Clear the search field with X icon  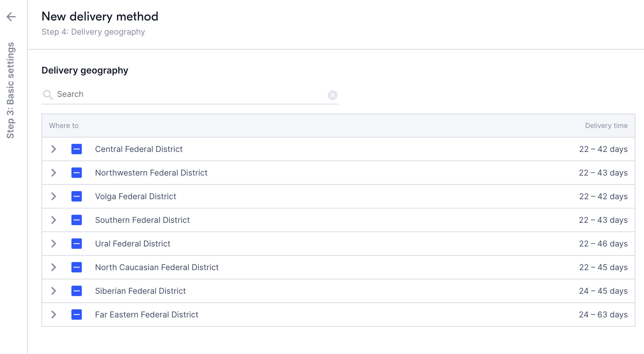coord(332,95)
